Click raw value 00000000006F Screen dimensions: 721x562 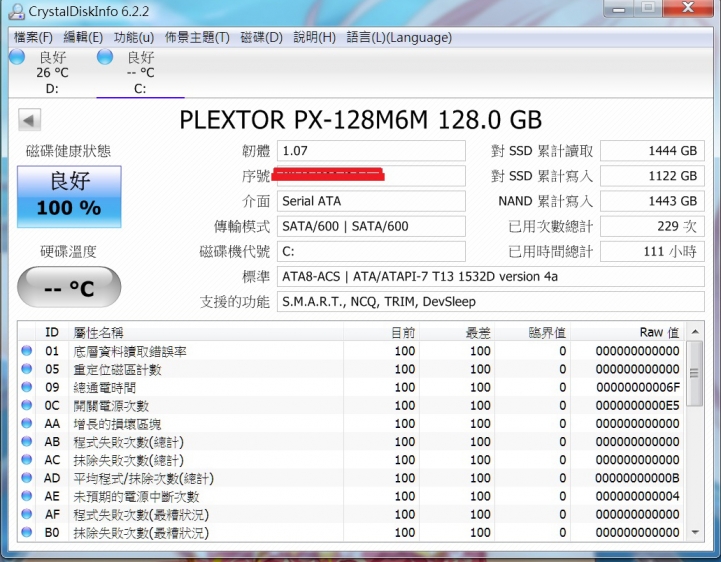tap(637, 387)
